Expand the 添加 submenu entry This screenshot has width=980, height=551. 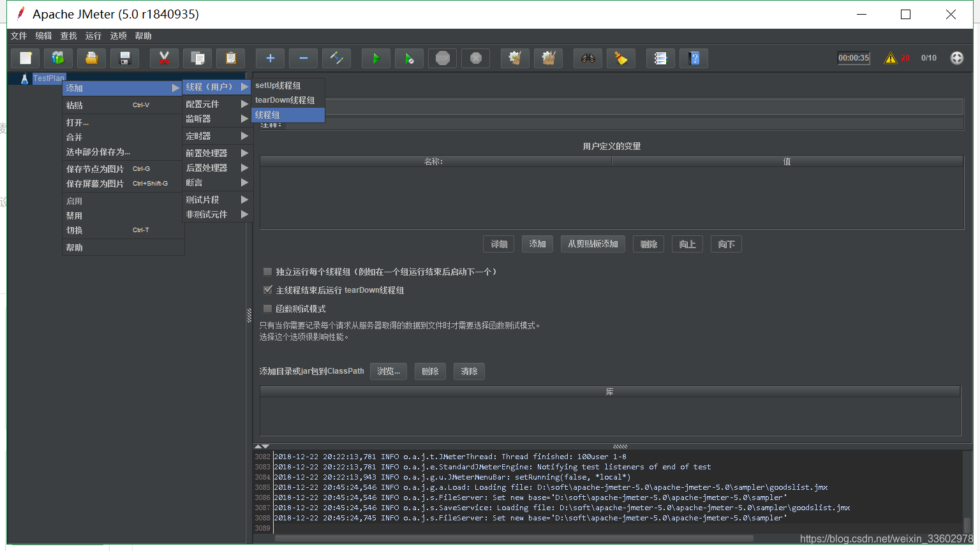(122, 88)
